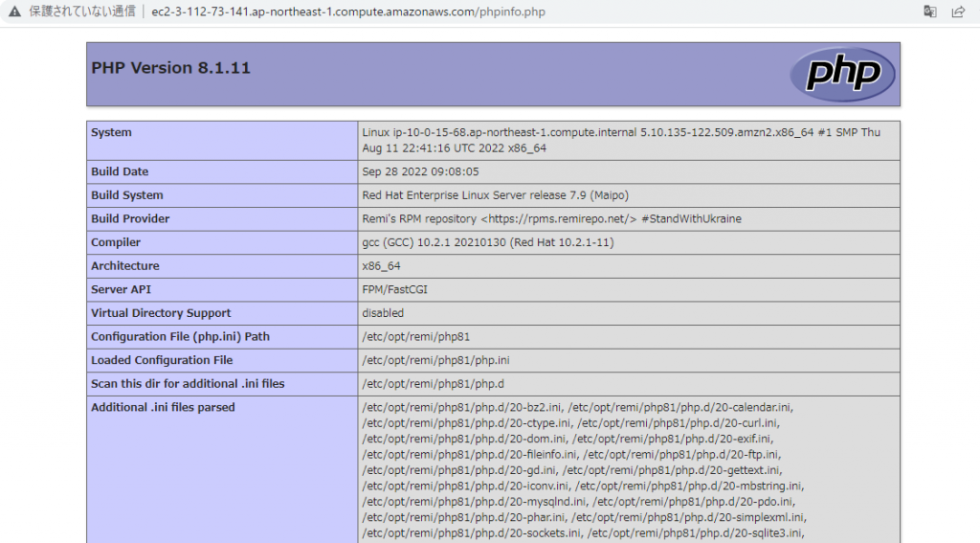The height and width of the screenshot is (543, 980).
Task: Select the System row label
Action: (112, 132)
